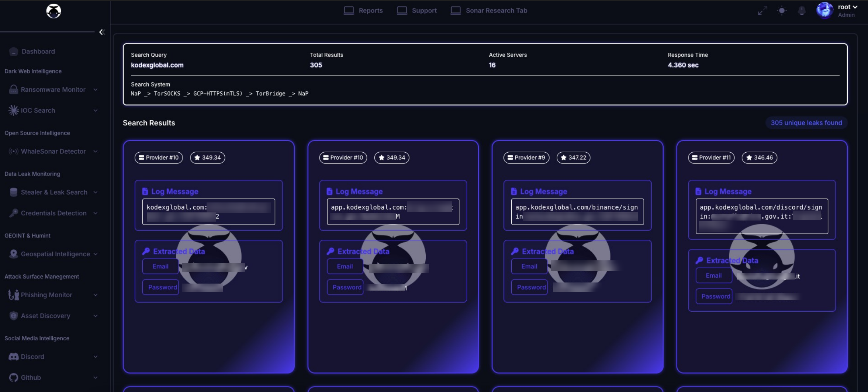
Task: Click the Credentials Detection key icon
Action: 14,213
